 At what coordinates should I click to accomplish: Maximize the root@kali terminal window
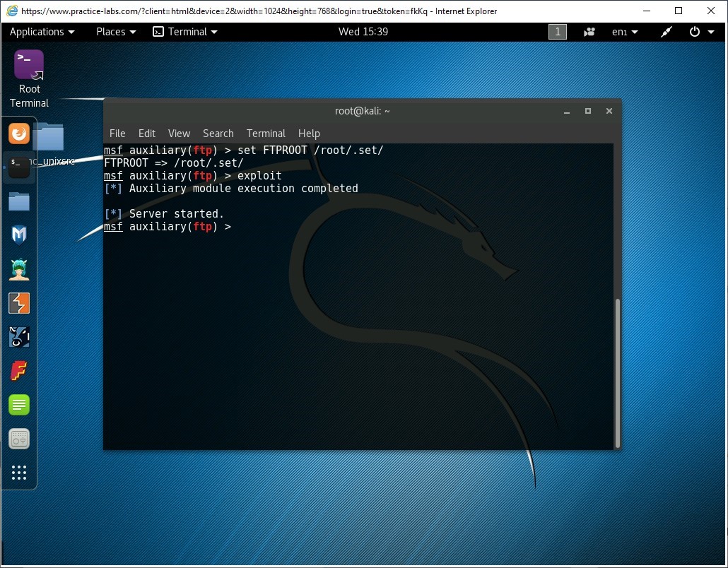tap(588, 112)
